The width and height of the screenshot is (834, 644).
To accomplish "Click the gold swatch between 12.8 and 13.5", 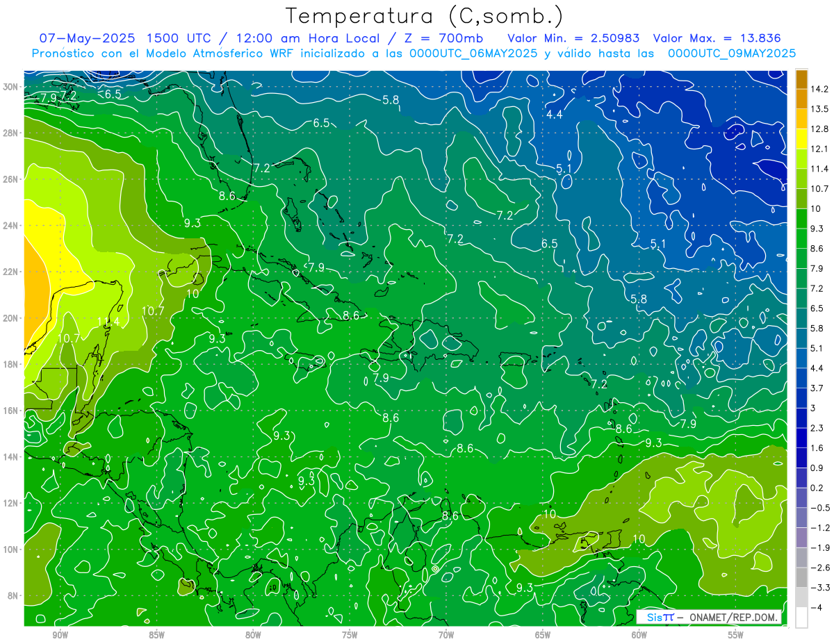I will click(801, 119).
